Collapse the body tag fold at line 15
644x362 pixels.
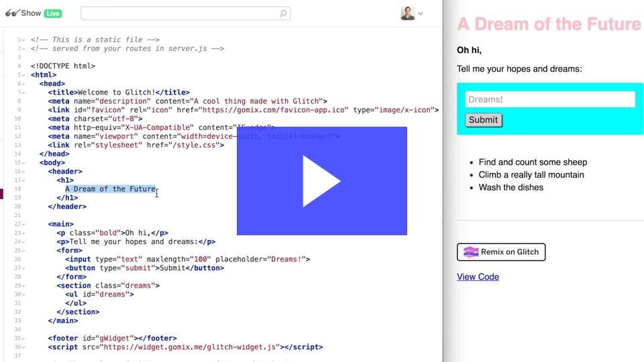(23, 163)
